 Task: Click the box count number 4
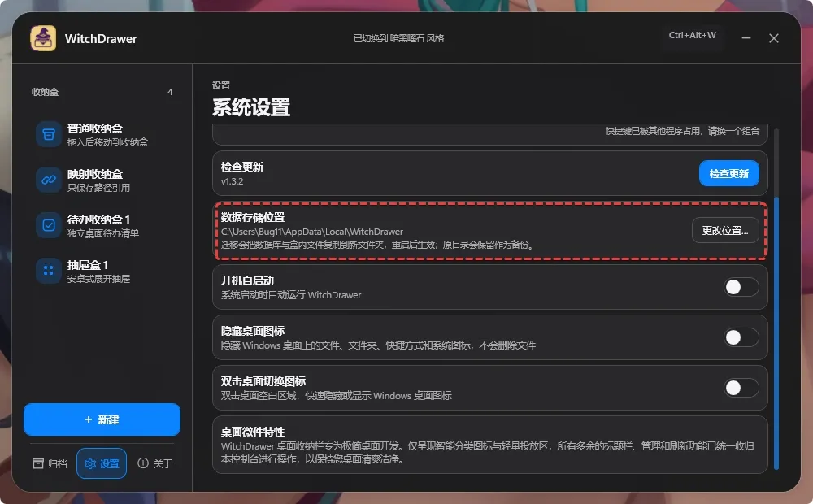170,92
